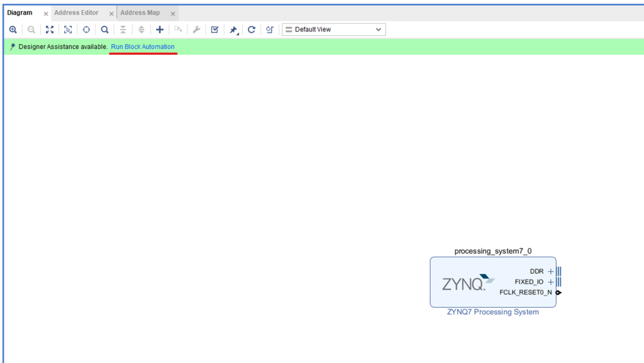Click the Zoom In toolbar icon
This screenshot has height=363, width=644.
coord(13,30)
